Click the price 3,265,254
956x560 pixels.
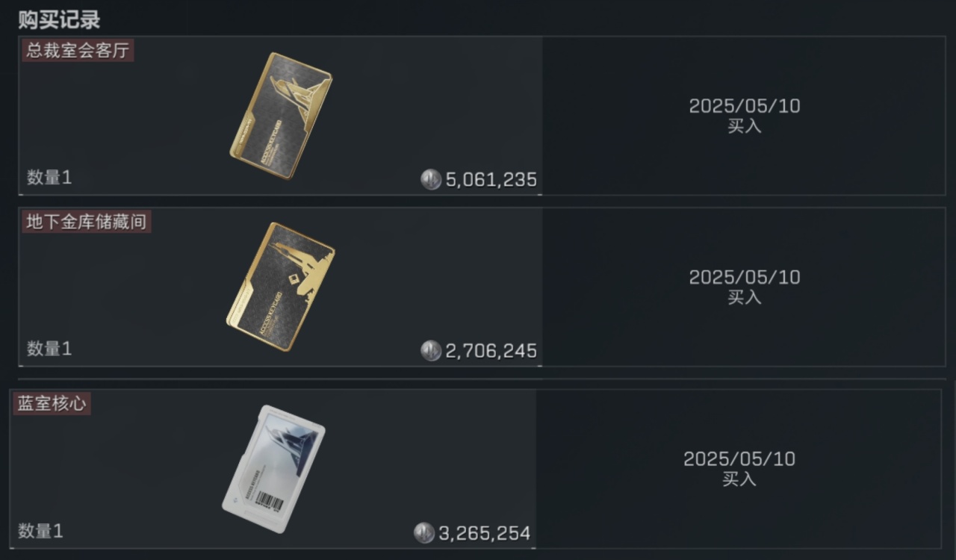click(485, 534)
